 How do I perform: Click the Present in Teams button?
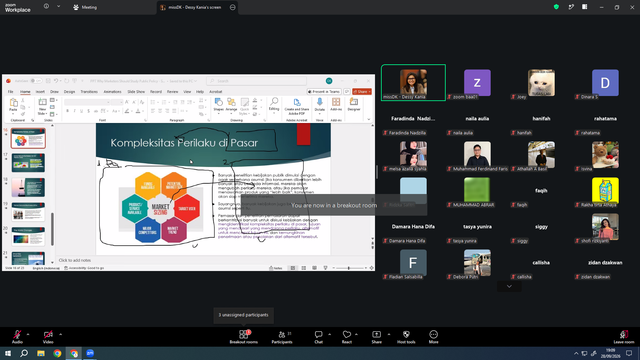click(x=324, y=92)
